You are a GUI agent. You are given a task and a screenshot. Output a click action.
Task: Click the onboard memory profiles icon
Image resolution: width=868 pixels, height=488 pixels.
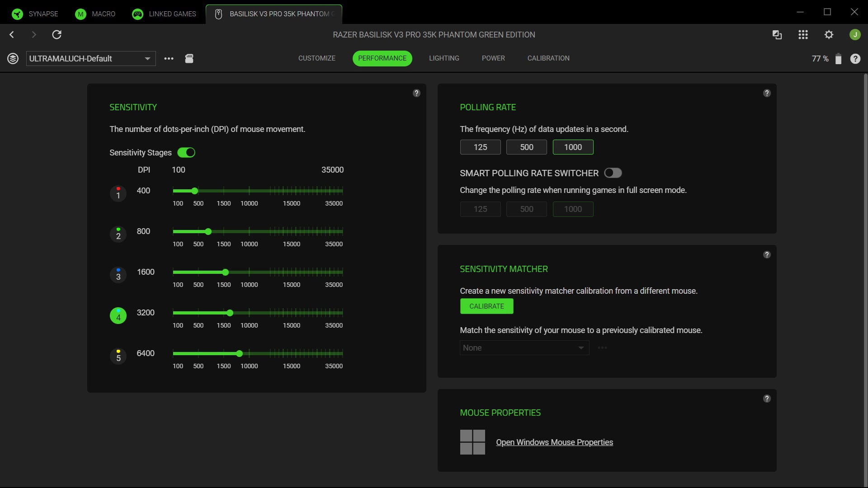coord(189,58)
